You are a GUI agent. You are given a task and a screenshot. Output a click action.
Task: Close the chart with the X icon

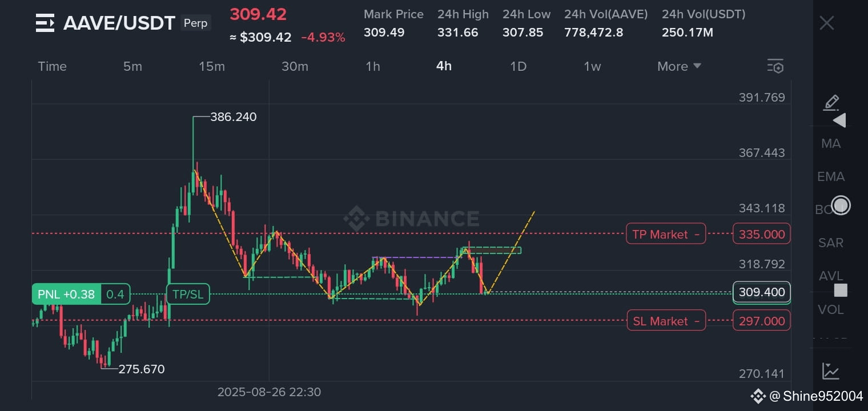tap(827, 23)
